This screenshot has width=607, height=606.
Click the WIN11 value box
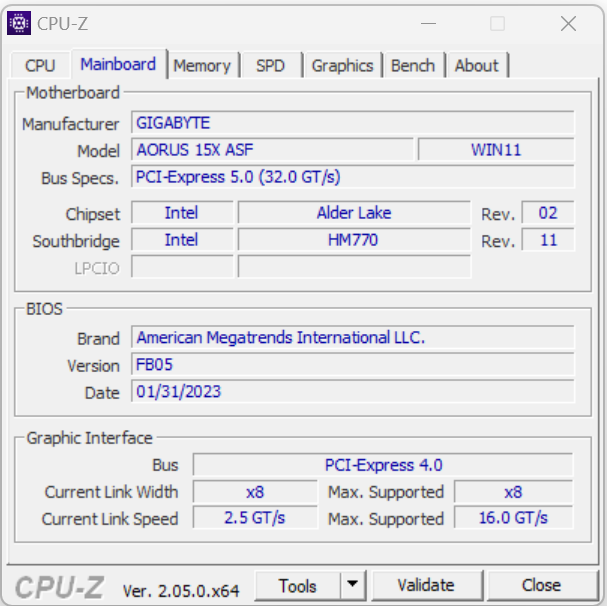tap(496, 149)
